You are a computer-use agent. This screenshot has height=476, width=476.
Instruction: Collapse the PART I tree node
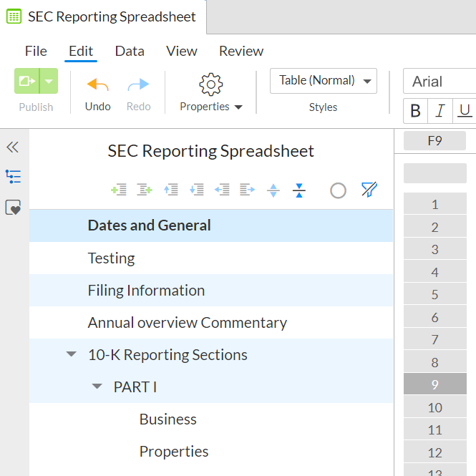[97, 387]
